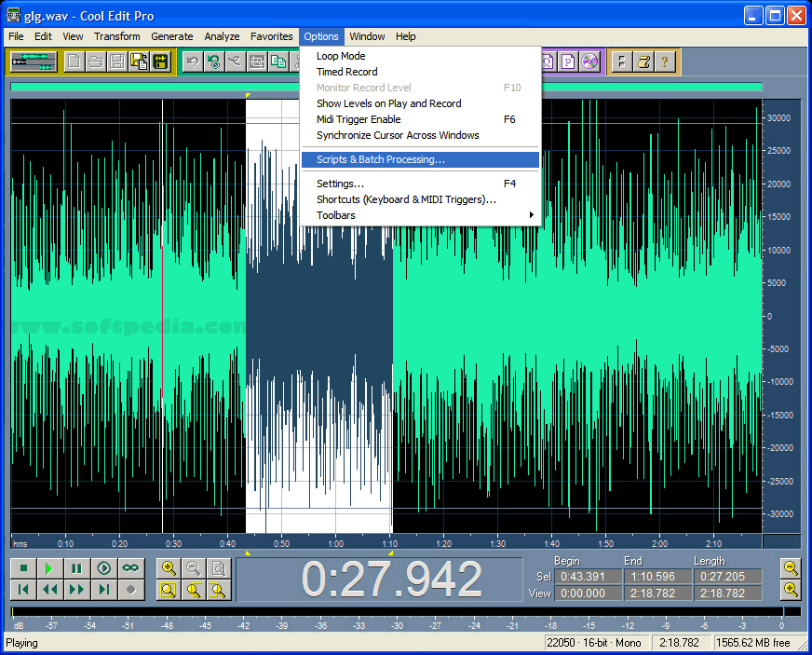
Task: Open the Analyze menu
Action: pos(222,36)
